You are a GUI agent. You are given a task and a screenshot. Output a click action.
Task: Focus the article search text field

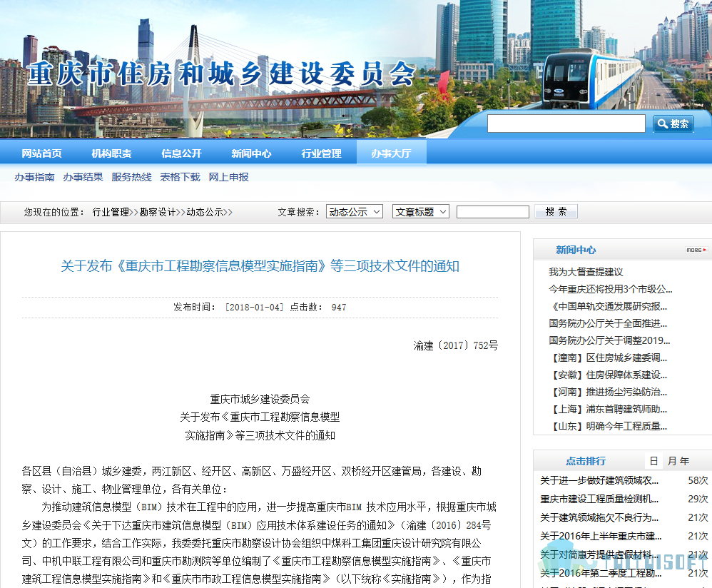pos(493,212)
